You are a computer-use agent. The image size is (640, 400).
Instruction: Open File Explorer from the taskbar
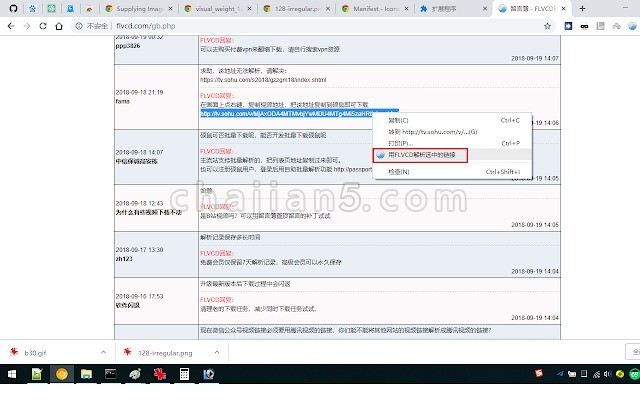[x=86, y=374]
